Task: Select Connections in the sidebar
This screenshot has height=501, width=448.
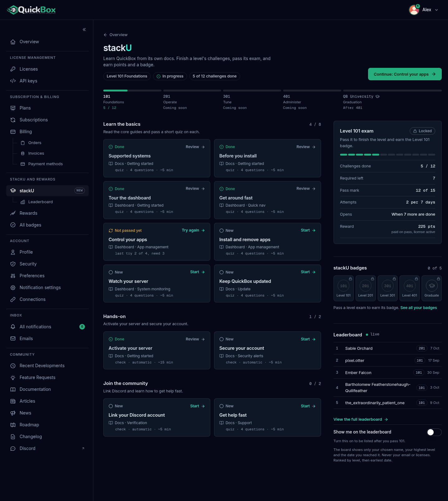Action: pyautogui.click(x=47, y=299)
